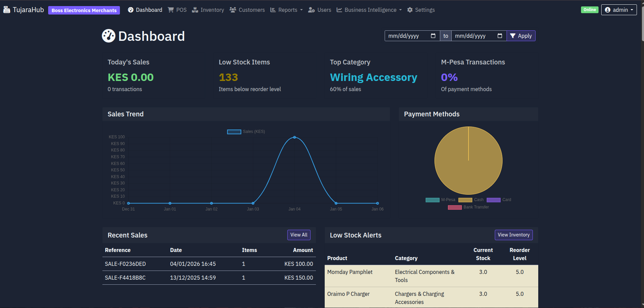Open inventory via the View Inventory button

[x=513, y=235]
